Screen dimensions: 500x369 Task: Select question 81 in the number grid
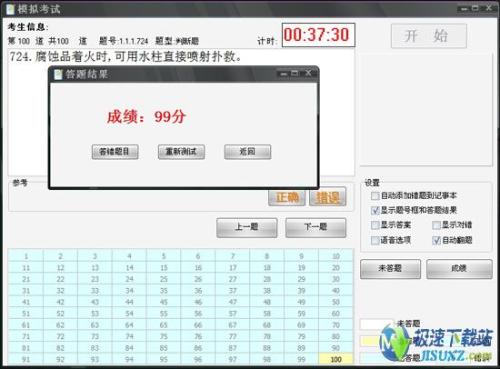tap(26, 348)
